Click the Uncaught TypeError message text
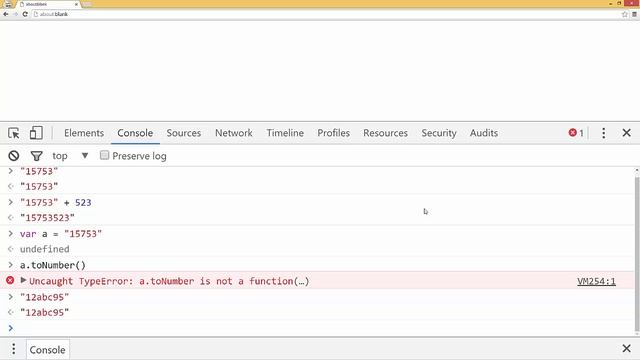Viewport: 640px width, 360px height. [x=169, y=281]
